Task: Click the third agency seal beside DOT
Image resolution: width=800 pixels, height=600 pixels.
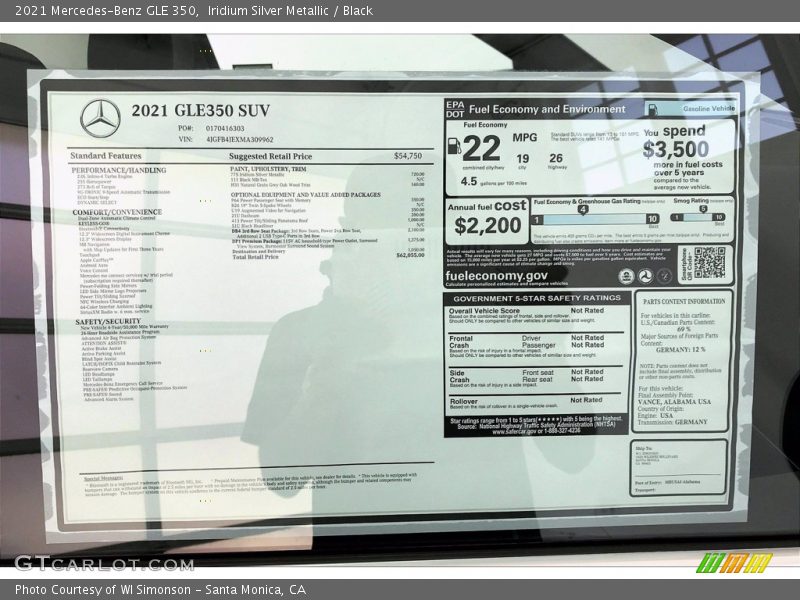Action: (664, 277)
